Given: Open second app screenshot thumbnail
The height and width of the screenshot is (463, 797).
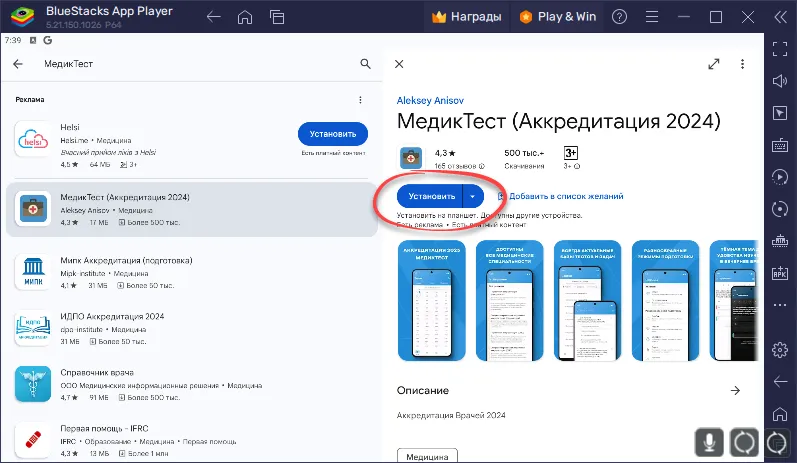Looking at the screenshot, I should pyautogui.click(x=509, y=300).
